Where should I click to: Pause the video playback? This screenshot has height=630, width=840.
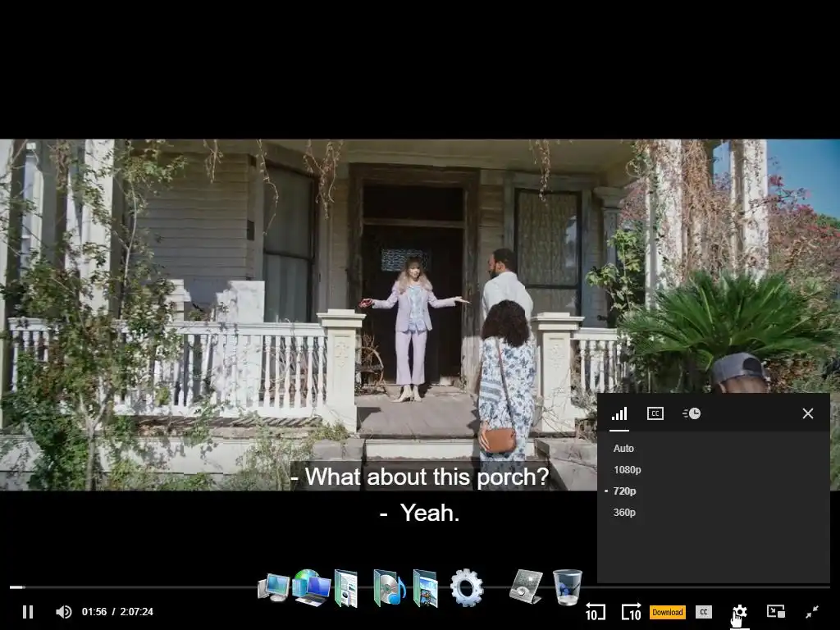point(28,612)
